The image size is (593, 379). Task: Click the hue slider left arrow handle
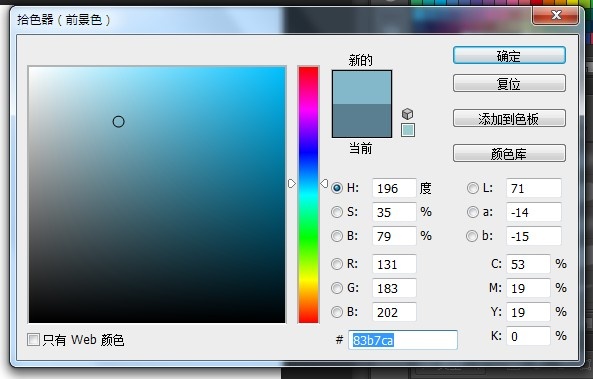[x=292, y=184]
